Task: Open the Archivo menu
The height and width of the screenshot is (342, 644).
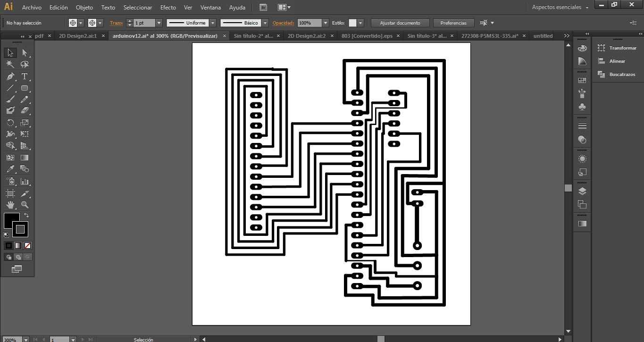Action: [32, 8]
